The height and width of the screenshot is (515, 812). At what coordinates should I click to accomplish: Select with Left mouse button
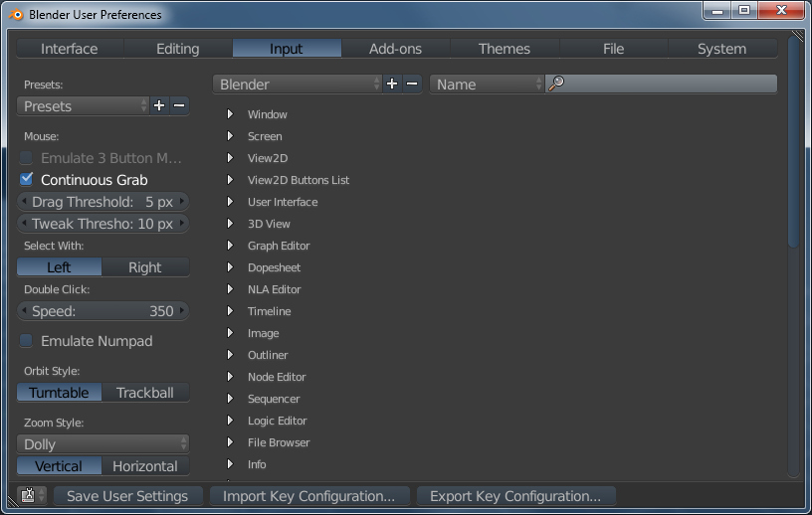[59, 267]
